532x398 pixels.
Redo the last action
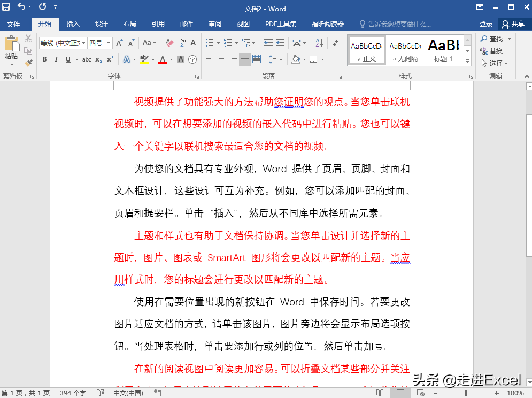tap(42, 6)
